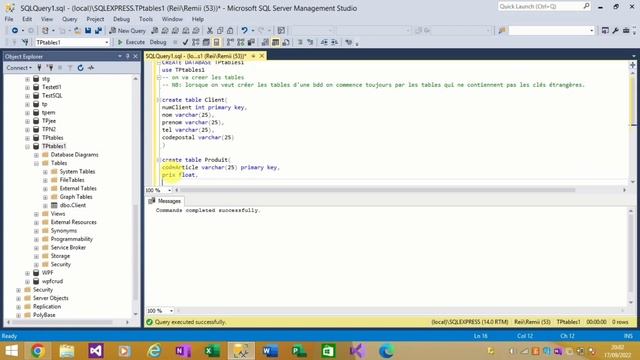The height and width of the screenshot is (360, 640).
Task: Click the Open File folder icon
Action: (77, 31)
